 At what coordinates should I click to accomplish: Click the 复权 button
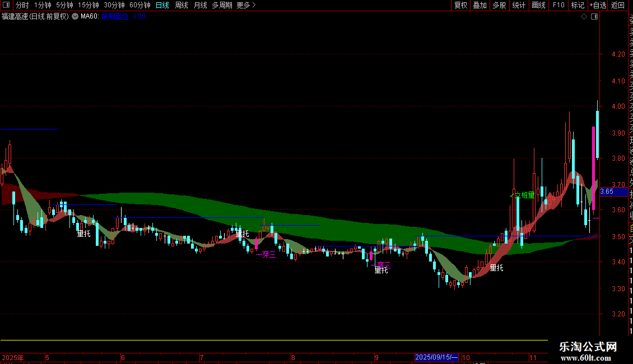(x=460, y=5)
